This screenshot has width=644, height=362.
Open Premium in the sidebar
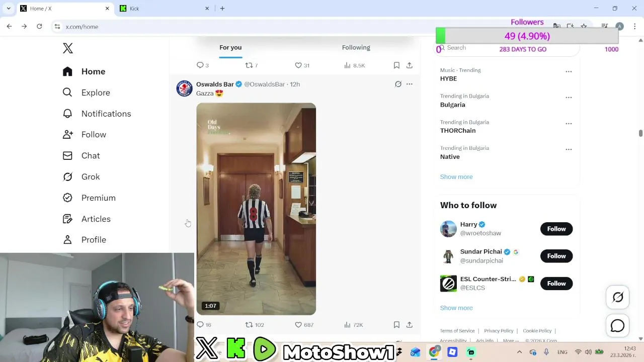(x=89, y=198)
